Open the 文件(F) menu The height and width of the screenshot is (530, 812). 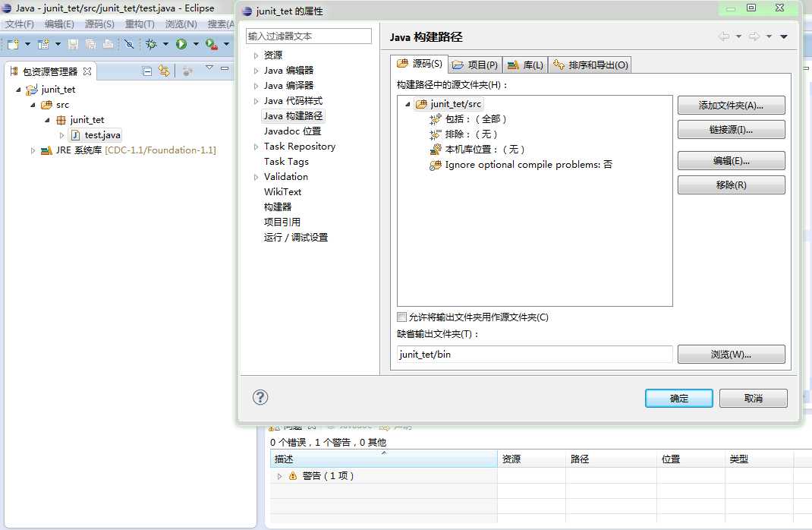(x=20, y=24)
